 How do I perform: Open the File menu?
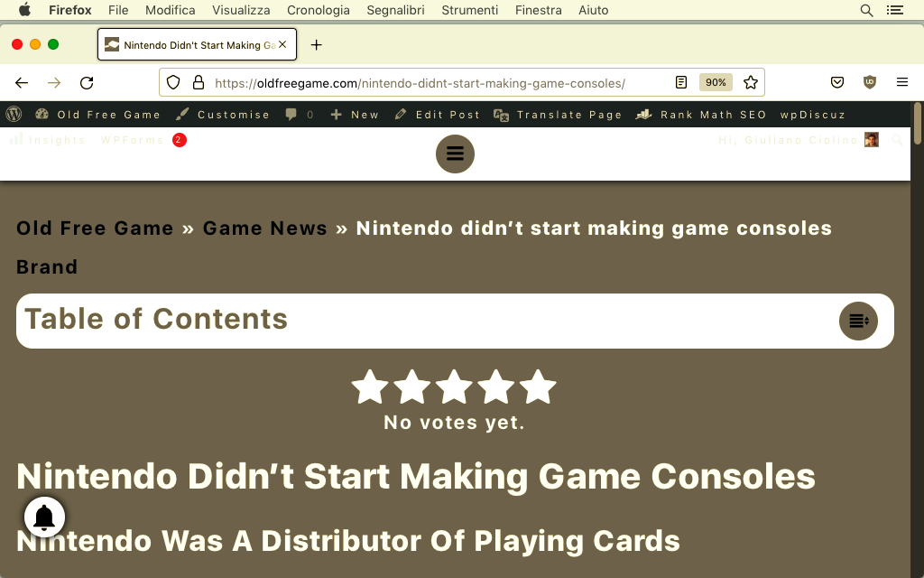tap(118, 10)
